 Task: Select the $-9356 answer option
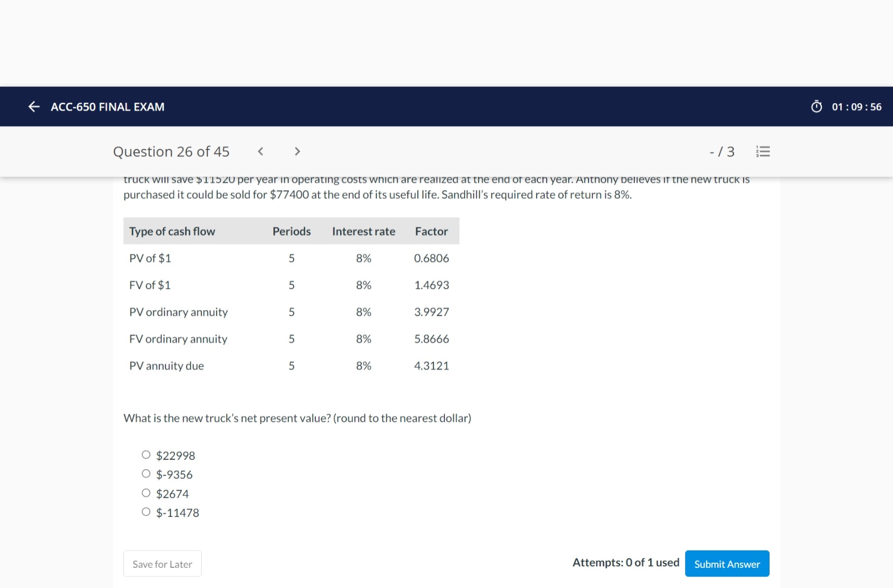tap(146, 474)
